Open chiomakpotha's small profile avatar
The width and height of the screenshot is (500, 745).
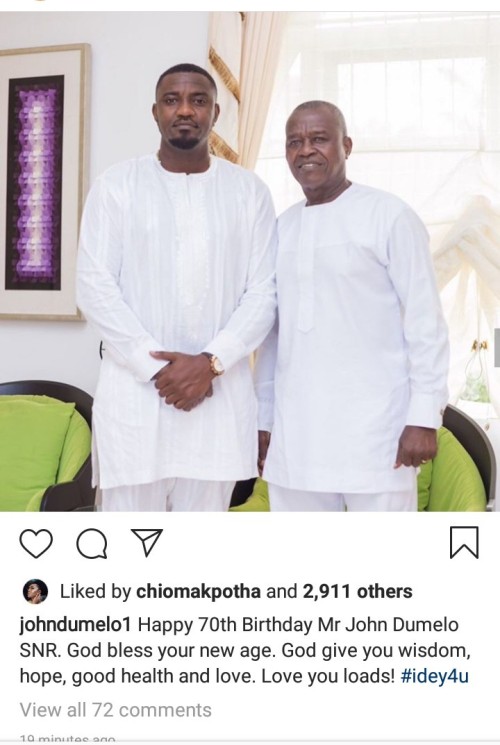tap(35, 591)
